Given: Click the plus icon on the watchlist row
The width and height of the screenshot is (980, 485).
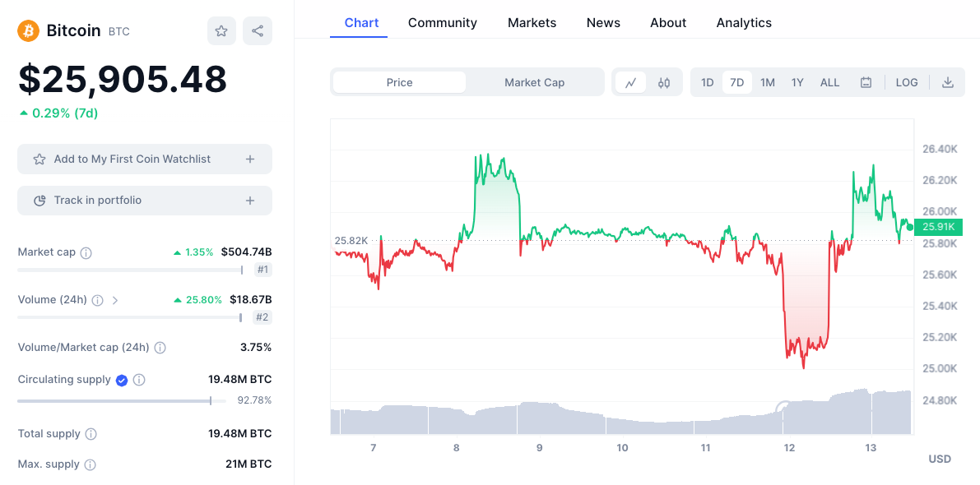Looking at the screenshot, I should point(250,159).
